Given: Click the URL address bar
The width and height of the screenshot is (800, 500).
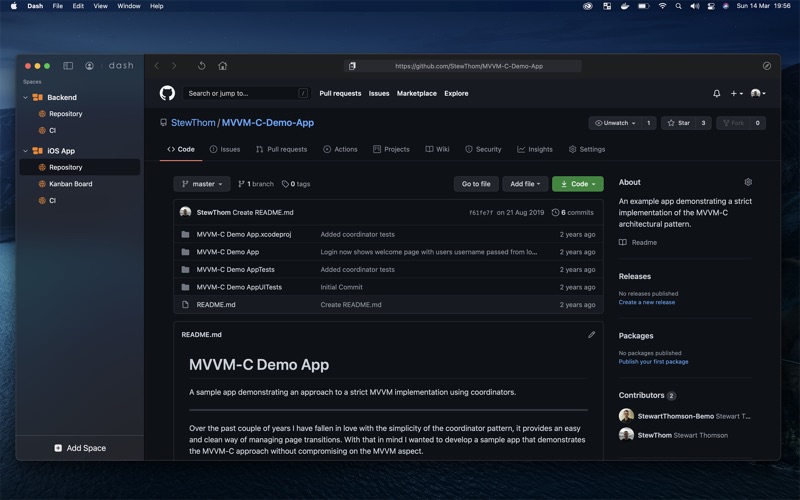Looking at the screenshot, I should (463, 66).
